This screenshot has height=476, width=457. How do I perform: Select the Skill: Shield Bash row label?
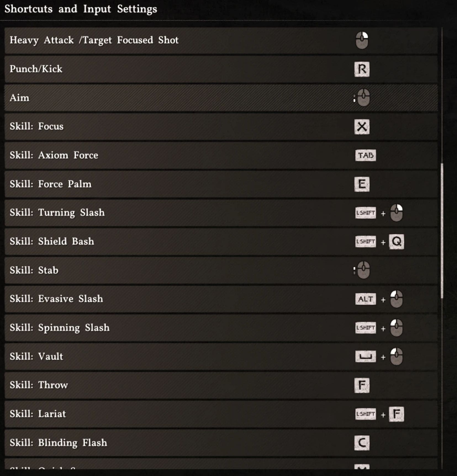point(52,241)
